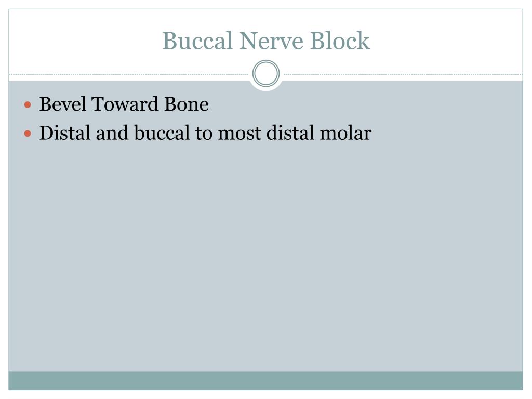Click the word Bone in the first bullet
Viewport: 532px width, 399px height.
tap(187, 104)
